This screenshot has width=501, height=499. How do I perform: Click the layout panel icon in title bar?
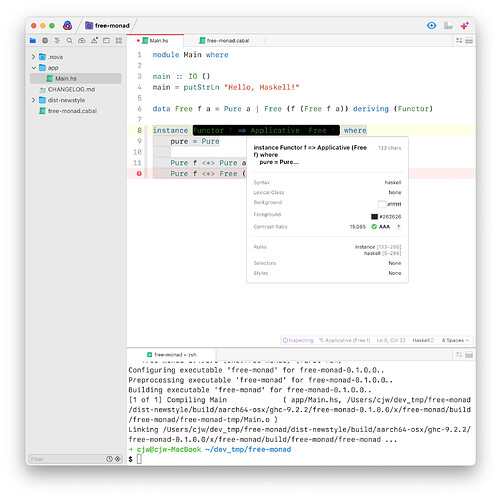click(x=448, y=25)
